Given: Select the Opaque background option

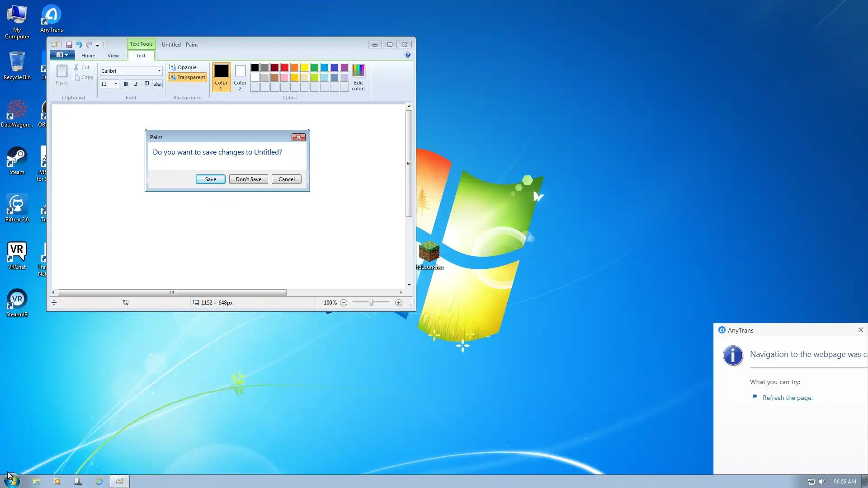Looking at the screenshot, I should [183, 67].
